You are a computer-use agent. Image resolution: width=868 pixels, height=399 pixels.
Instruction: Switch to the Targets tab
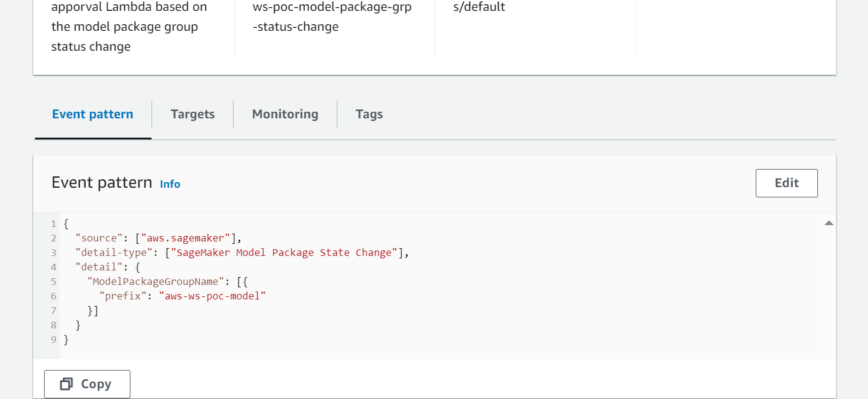(193, 113)
